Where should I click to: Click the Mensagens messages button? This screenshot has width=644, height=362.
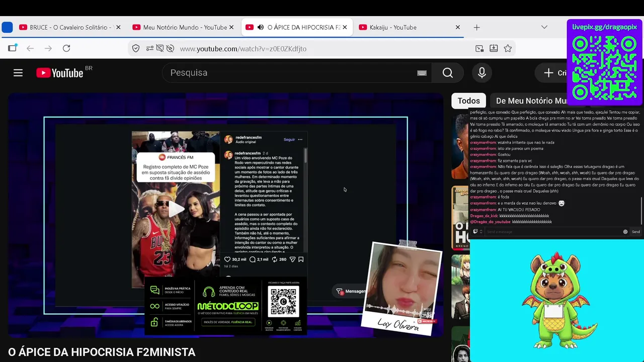coord(351,291)
